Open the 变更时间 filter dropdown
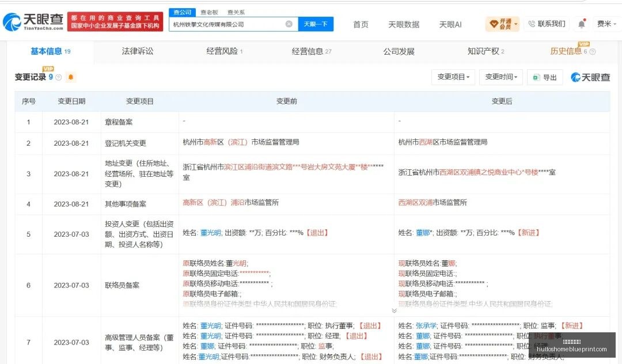The height and width of the screenshot is (364, 622). tap(501, 77)
